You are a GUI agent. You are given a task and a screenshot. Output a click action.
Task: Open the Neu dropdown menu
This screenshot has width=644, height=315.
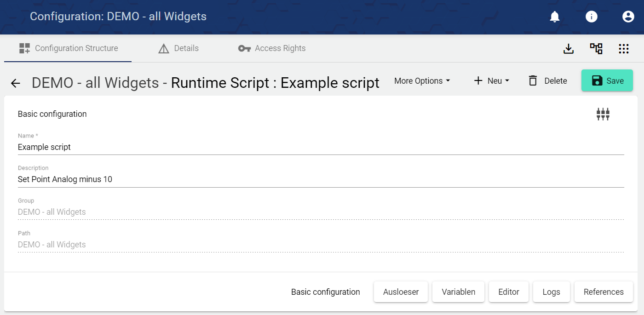pos(492,81)
